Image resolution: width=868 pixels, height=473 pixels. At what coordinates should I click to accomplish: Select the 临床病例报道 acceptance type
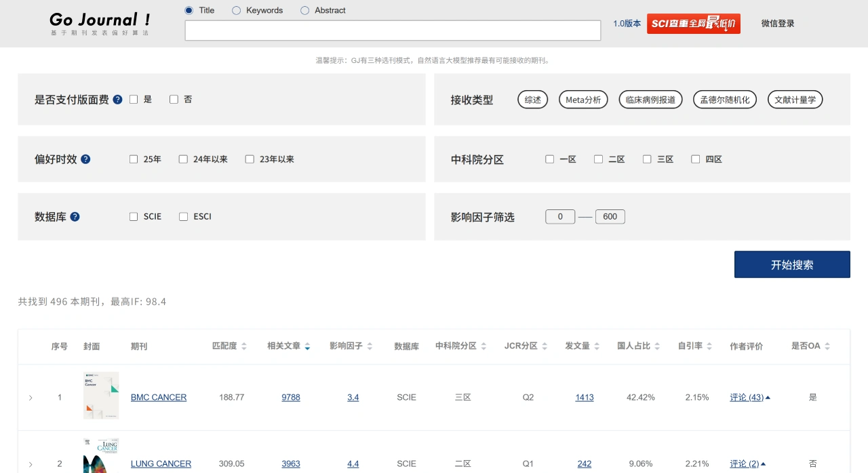click(x=651, y=100)
